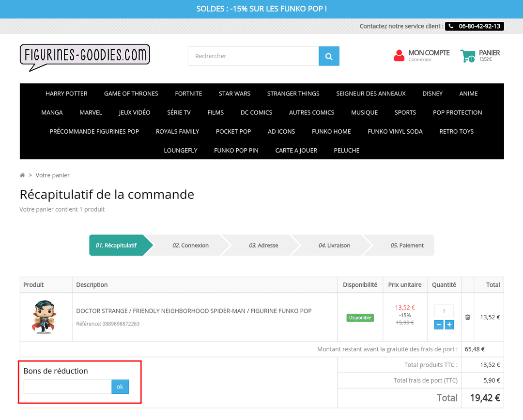
Task: Select step 03. Adresse
Action: tap(263, 245)
